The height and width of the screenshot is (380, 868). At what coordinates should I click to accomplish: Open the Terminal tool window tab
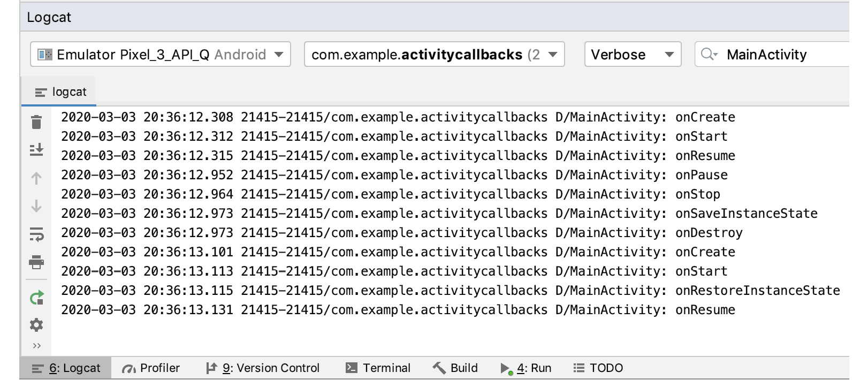(x=378, y=368)
